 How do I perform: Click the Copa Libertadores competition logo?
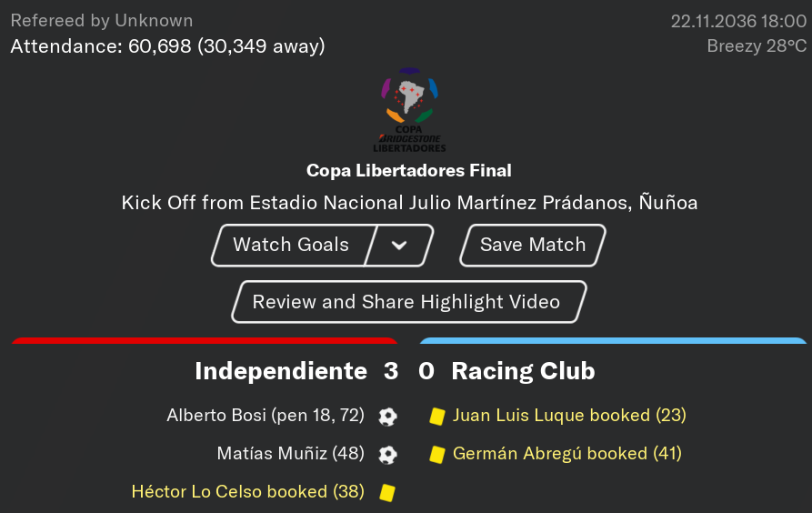tap(409, 110)
